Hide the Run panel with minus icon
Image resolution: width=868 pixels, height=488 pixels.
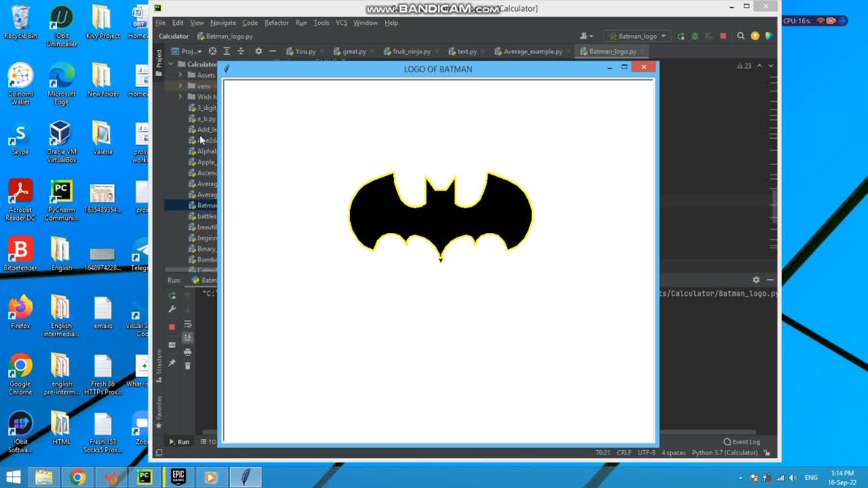point(770,280)
